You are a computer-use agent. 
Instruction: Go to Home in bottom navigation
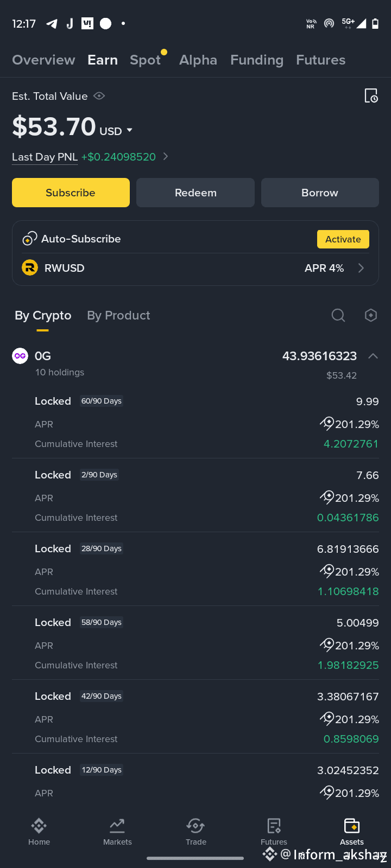click(x=39, y=832)
